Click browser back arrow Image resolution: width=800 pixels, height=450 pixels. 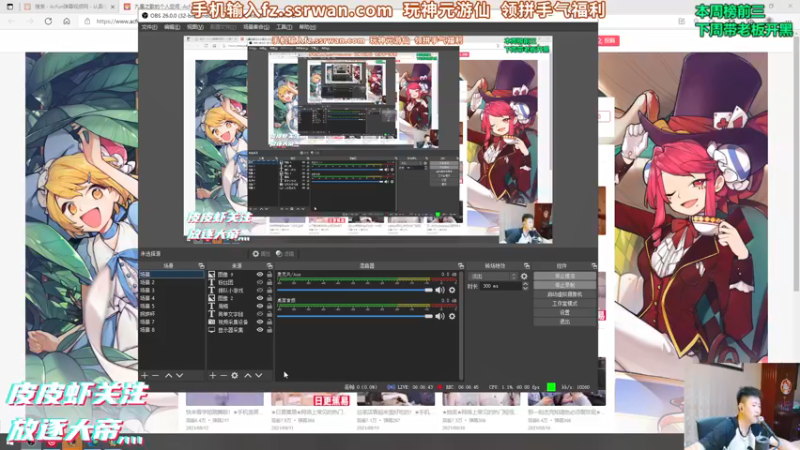point(11,21)
